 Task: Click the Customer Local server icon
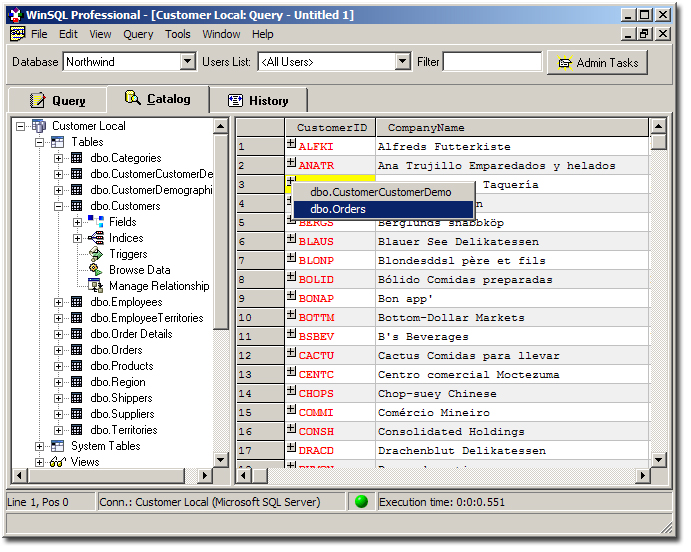(x=39, y=126)
